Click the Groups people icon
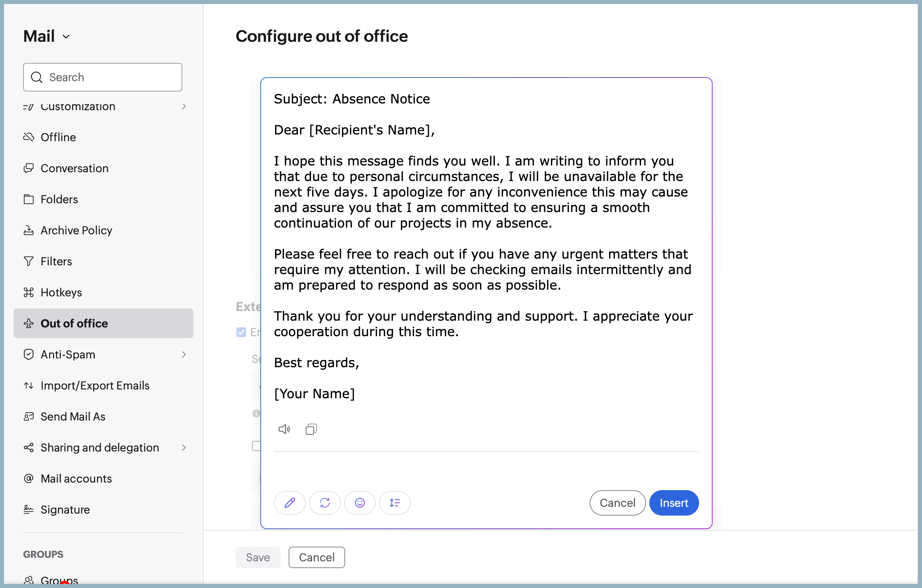 (x=29, y=580)
